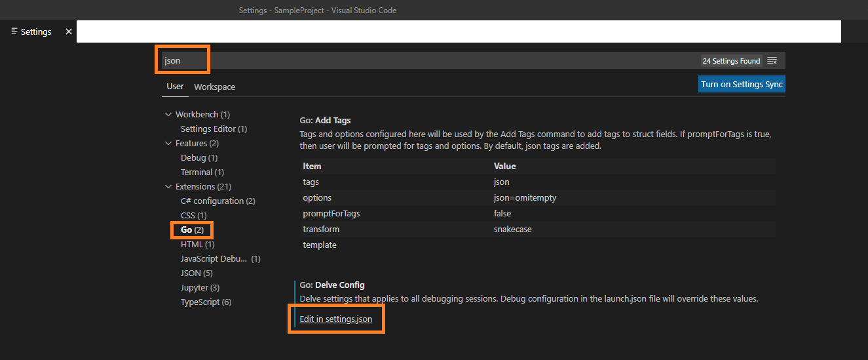Switch to the User settings tab

coord(175,87)
